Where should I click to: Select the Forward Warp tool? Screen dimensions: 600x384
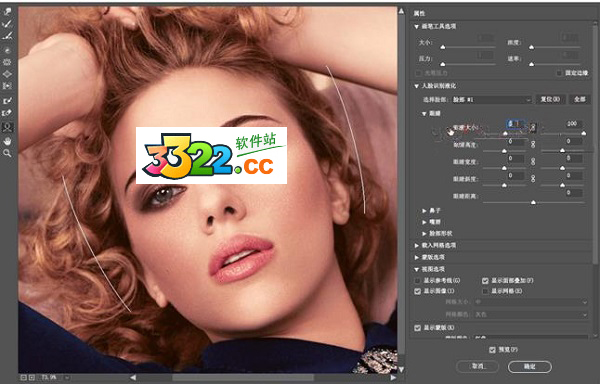(x=7, y=11)
